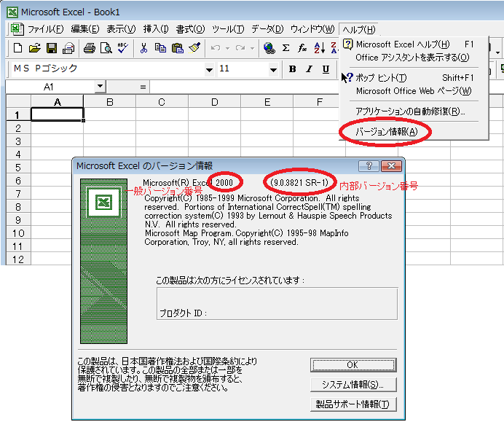Image resolution: width=504 pixels, height=446 pixels.
Task: Click the New workbook icon
Action: click(18, 48)
